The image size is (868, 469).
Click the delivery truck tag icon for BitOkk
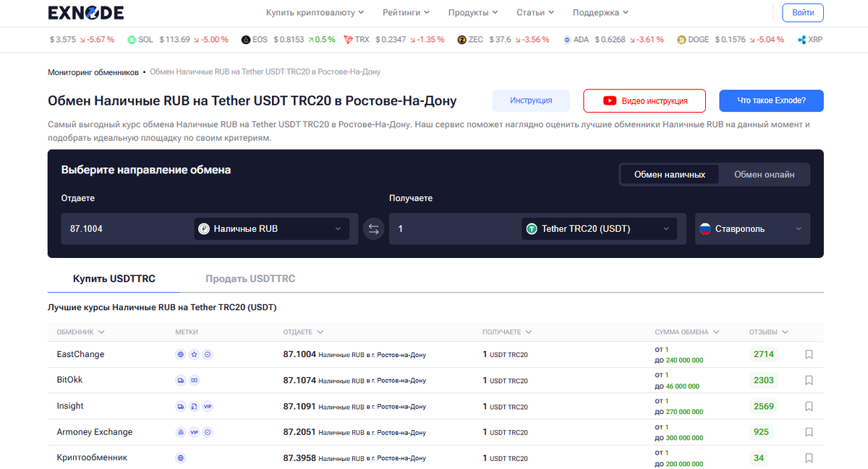181,380
